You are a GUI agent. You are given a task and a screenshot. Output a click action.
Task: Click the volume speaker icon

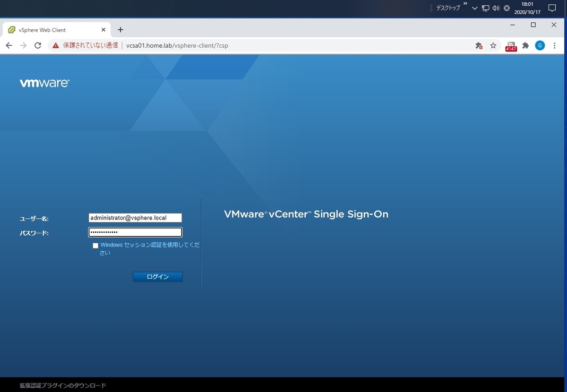(x=496, y=8)
